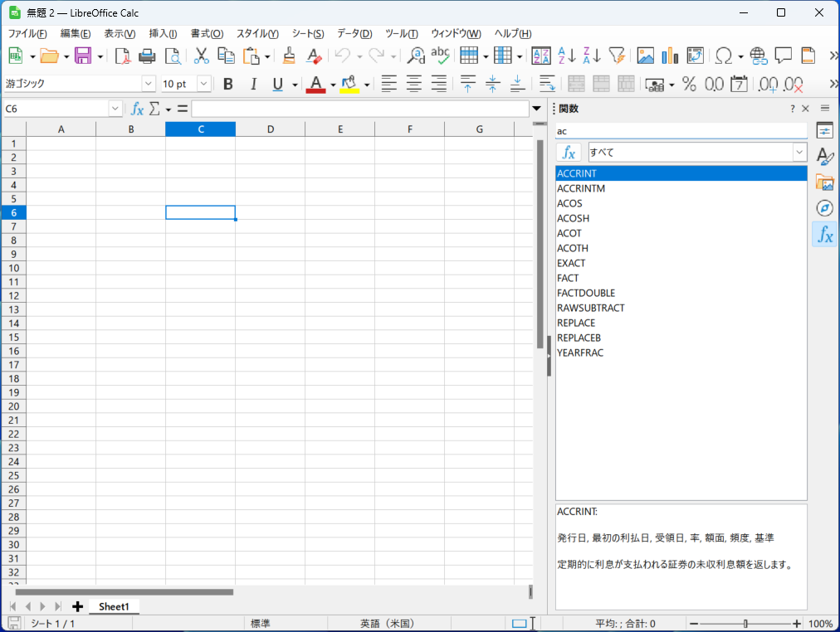Toggle bold formatting
The width and height of the screenshot is (840, 632).
[227, 84]
